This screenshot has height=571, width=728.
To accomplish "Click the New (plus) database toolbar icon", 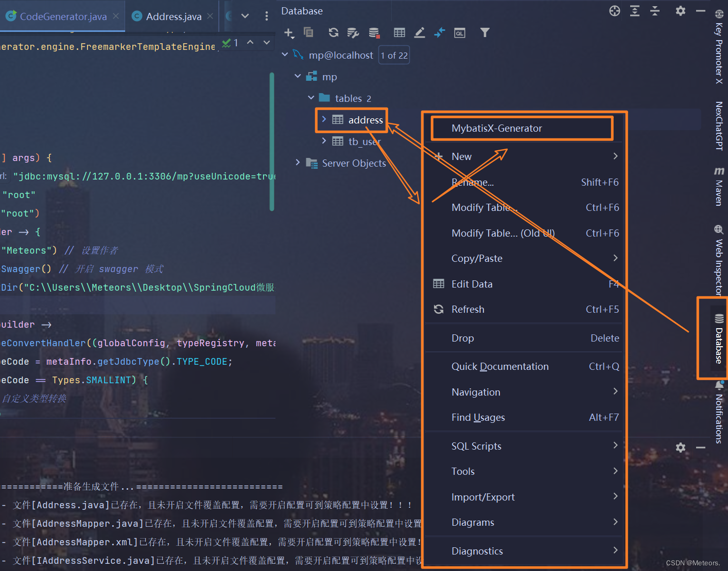I will point(288,33).
